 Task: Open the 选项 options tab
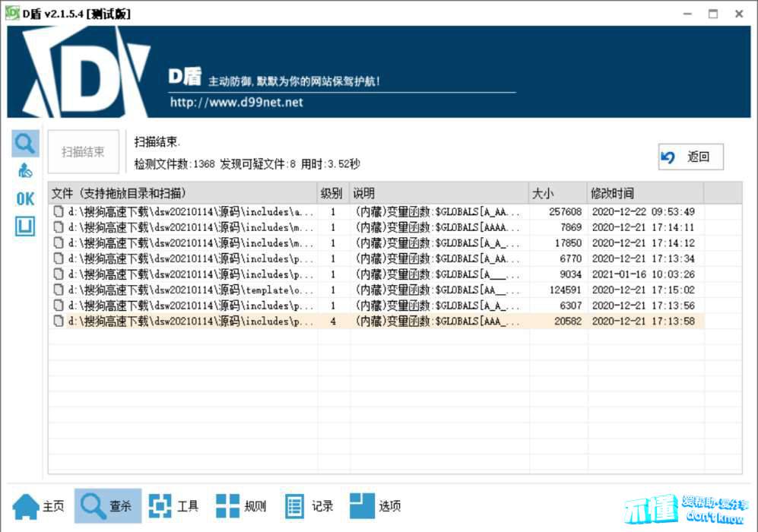click(376, 505)
